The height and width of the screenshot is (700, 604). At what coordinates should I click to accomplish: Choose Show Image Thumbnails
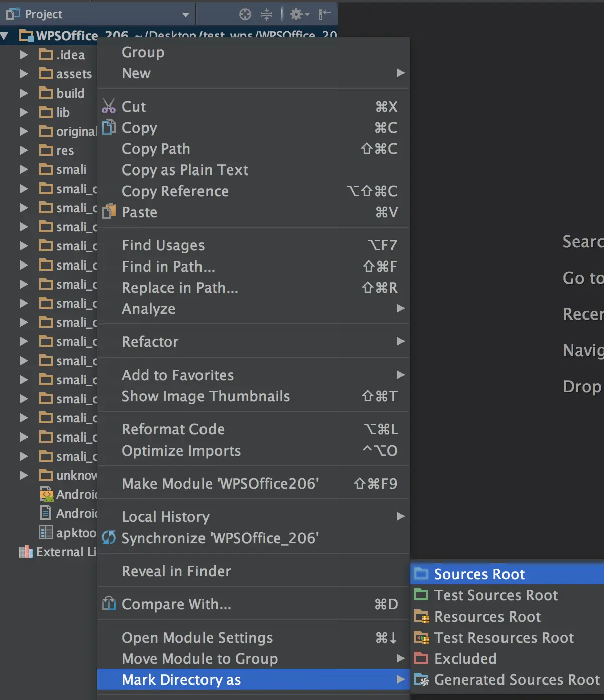tap(253, 396)
